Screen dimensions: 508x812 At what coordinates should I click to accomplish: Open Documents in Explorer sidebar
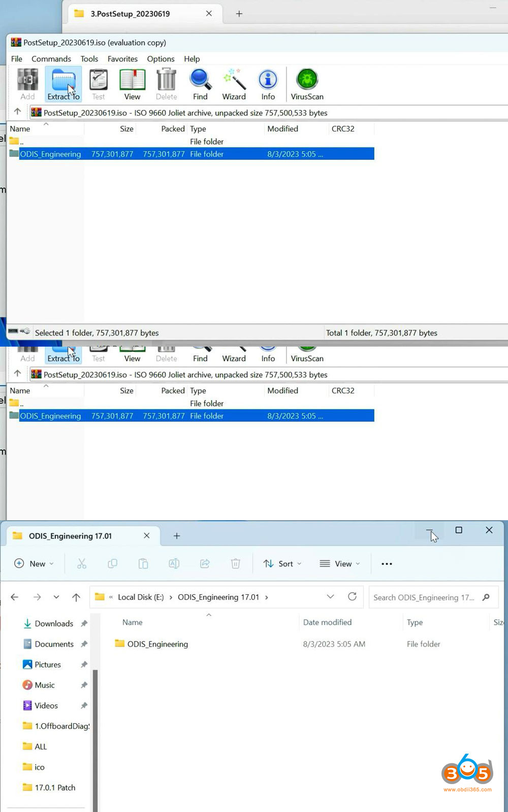pos(54,644)
